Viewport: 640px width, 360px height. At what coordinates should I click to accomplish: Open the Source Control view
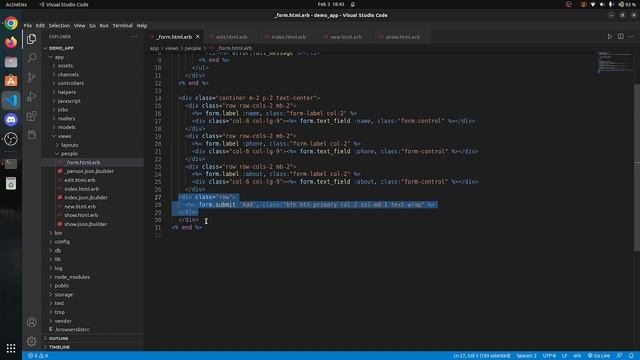pos(31,77)
